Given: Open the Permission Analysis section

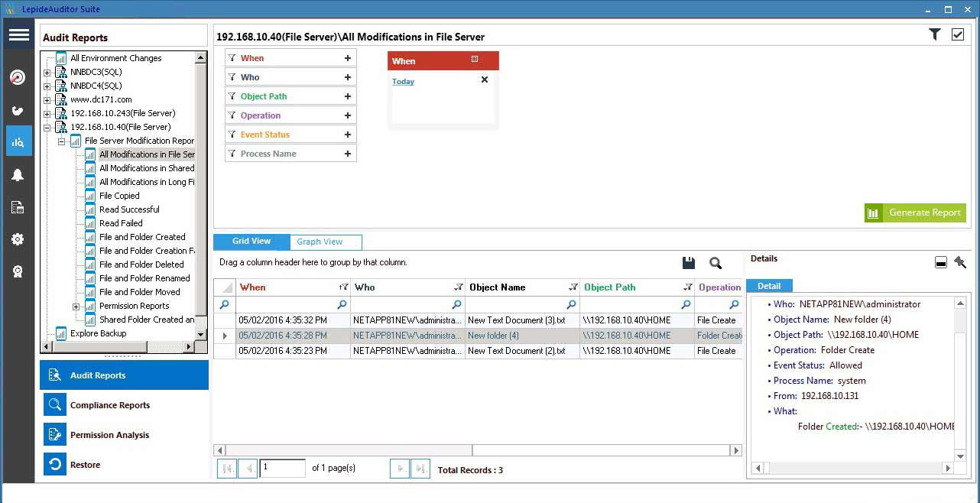Looking at the screenshot, I should point(124,435).
